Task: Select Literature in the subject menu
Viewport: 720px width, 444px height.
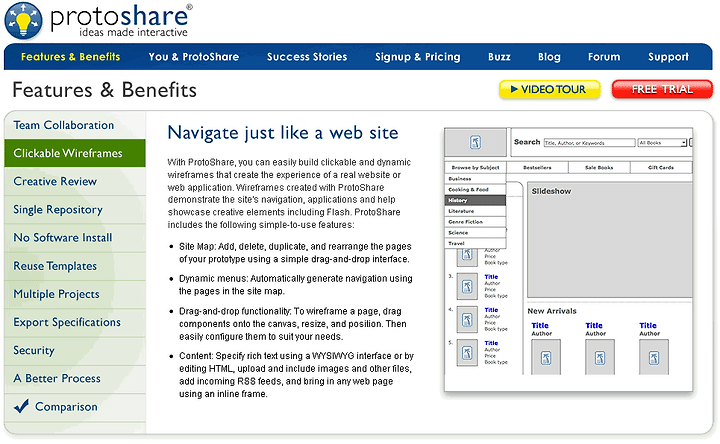Action: click(x=475, y=211)
